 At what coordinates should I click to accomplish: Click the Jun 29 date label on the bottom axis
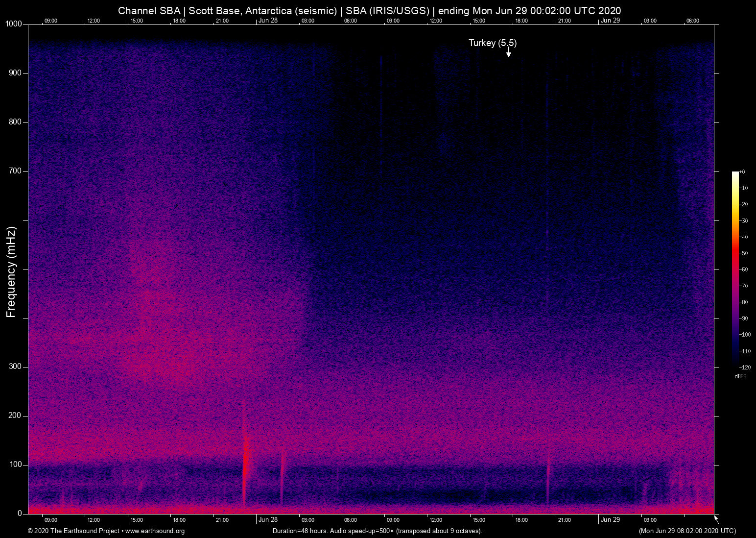point(610,520)
